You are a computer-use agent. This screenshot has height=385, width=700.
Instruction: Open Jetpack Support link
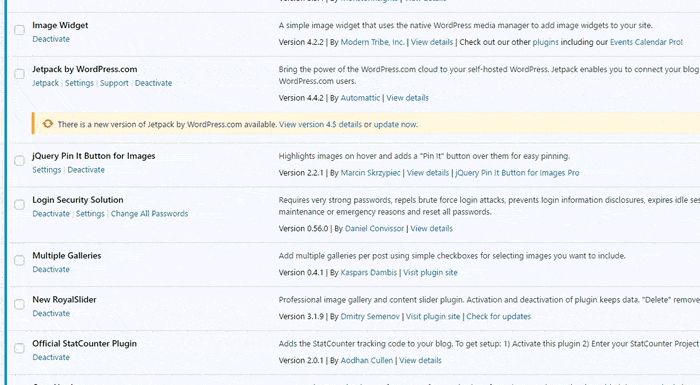point(114,83)
